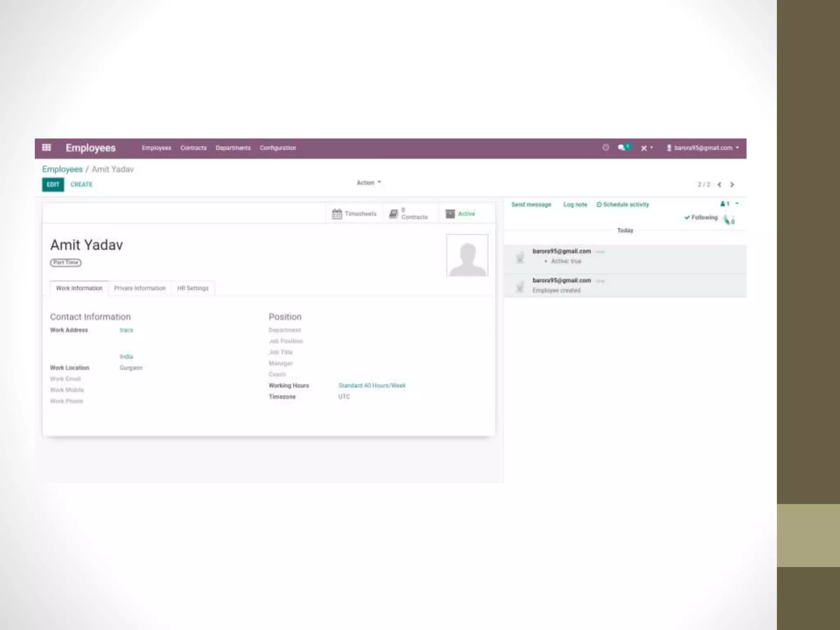Viewport: 840px width, 630px height.
Task: Go to previous employee record arrow
Action: (x=719, y=185)
